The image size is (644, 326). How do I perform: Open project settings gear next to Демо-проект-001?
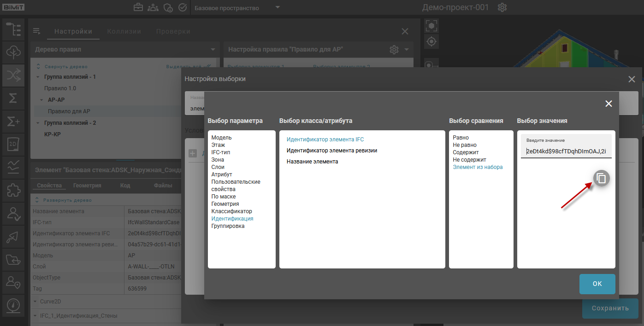point(502,7)
